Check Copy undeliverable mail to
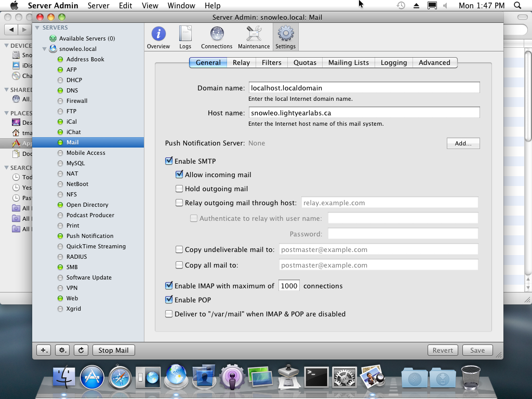Screen dimensions: 532x399 (179, 249)
